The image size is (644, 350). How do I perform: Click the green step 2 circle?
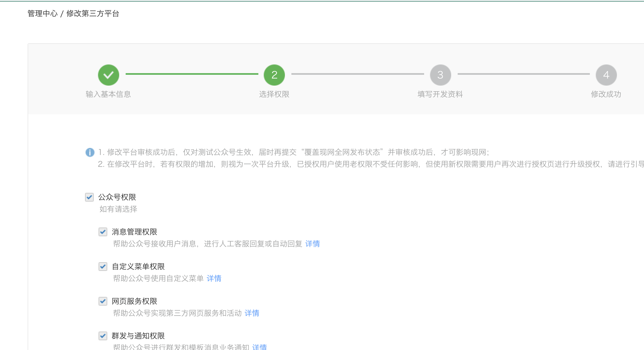click(x=274, y=75)
